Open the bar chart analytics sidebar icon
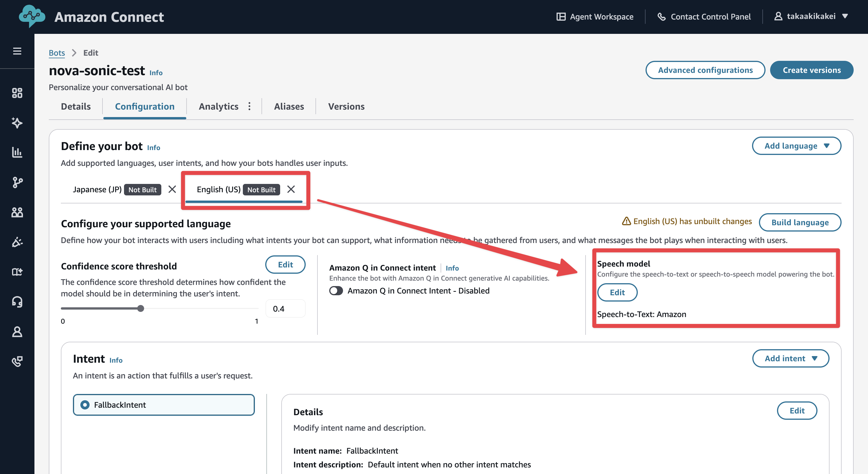868x474 pixels. tap(17, 152)
